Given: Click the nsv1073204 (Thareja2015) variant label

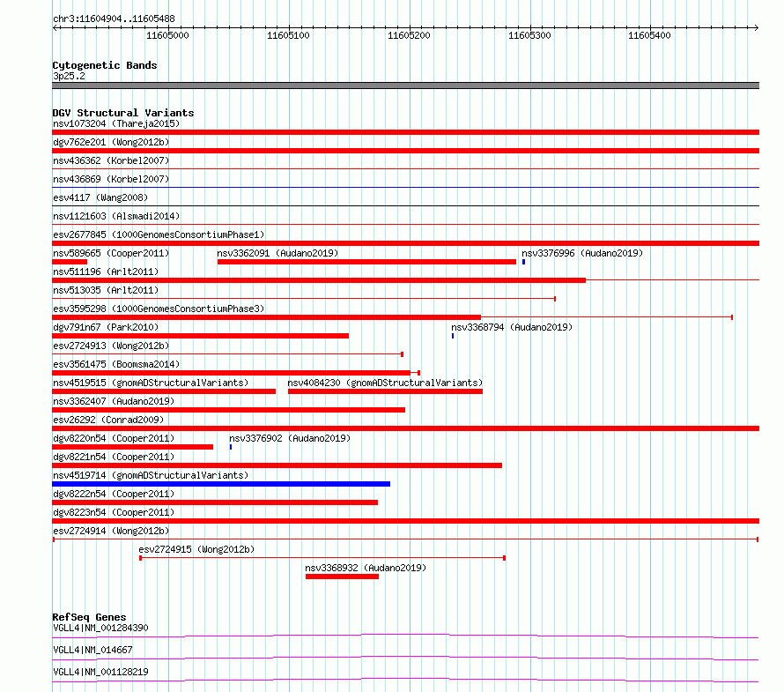Looking at the screenshot, I should pyautogui.click(x=116, y=123).
